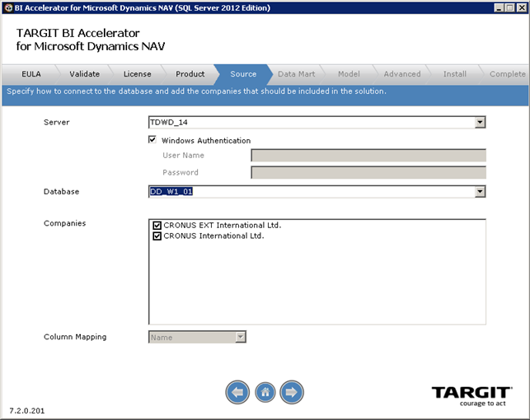Screen dimensions: 530x420
Task: Go to the Advanced step tab
Action: click(x=402, y=74)
